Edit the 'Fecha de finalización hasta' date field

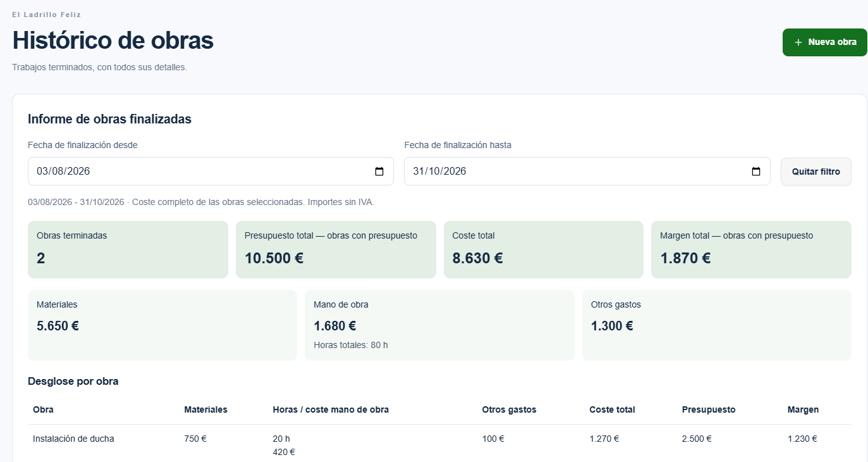(x=587, y=172)
